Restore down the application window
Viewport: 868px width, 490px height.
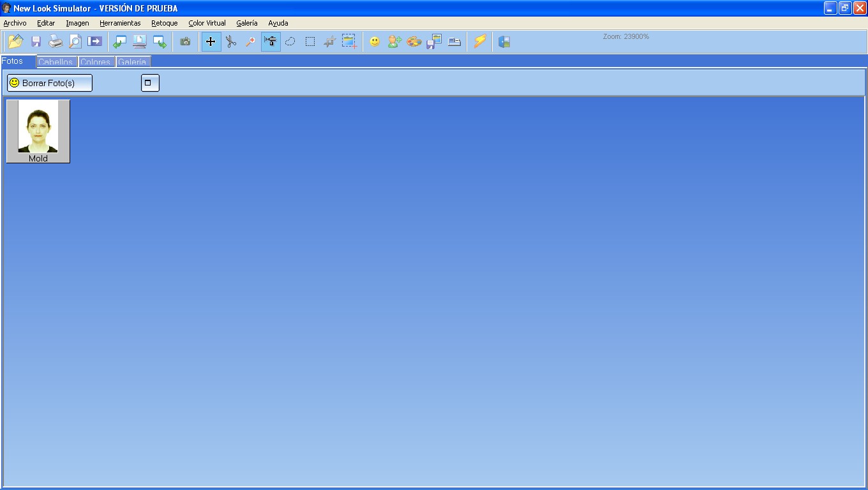[845, 8]
